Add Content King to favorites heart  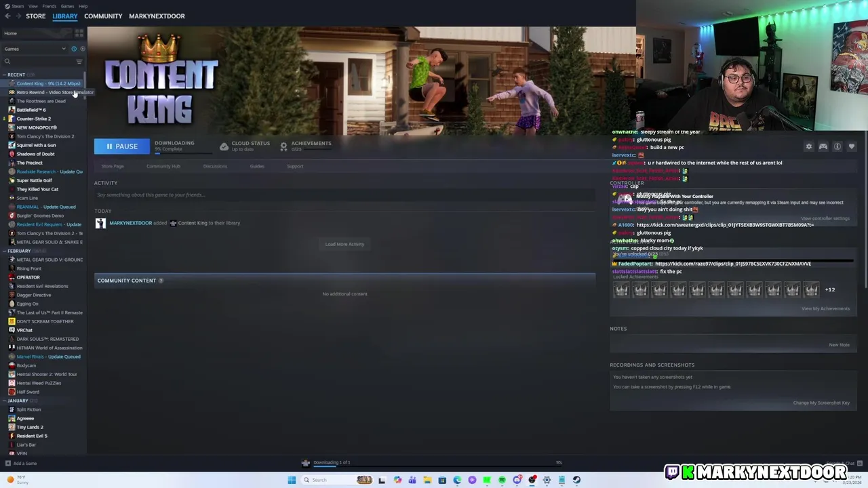(852, 146)
